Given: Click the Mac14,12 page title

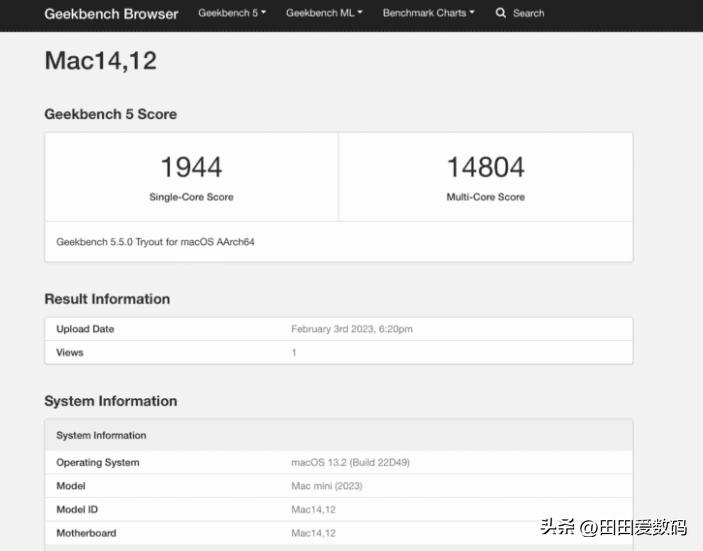Looking at the screenshot, I should (100, 61).
